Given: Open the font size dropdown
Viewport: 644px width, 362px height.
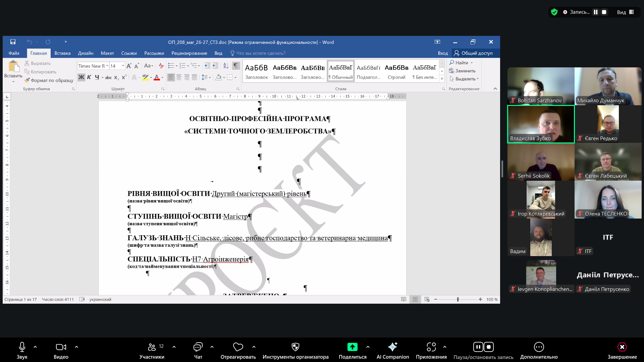Looking at the screenshot, I should [x=123, y=66].
